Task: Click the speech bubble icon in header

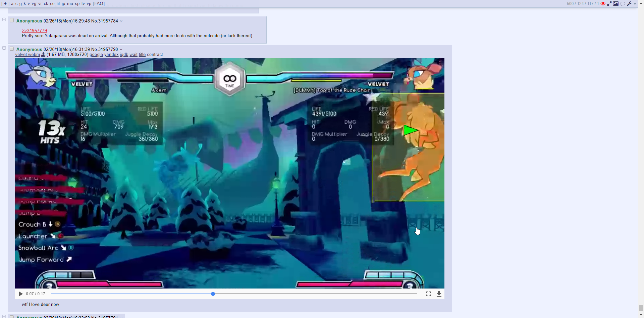Action: pos(623,4)
